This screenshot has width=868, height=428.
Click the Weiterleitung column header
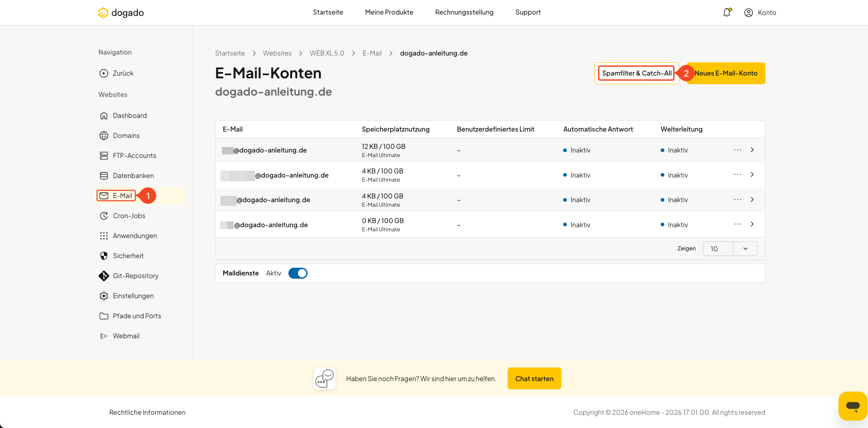tap(682, 129)
